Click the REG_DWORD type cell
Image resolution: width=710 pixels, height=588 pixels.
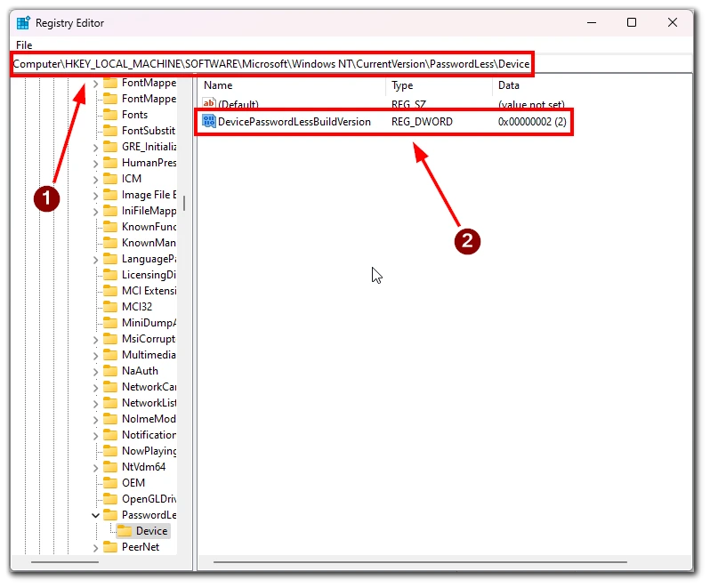tap(422, 122)
